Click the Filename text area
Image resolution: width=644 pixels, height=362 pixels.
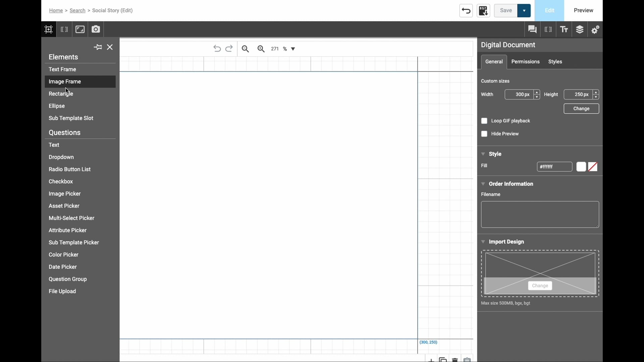(x=540, y=215)
